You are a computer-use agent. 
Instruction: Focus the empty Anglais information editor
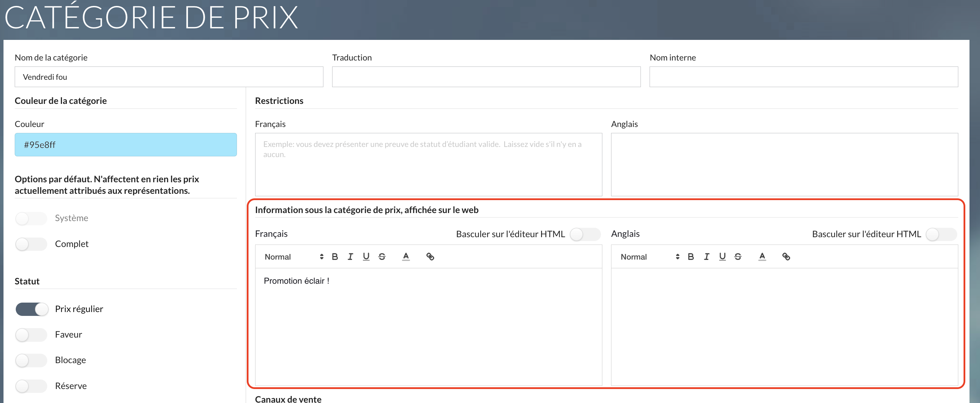(x=784, y=327)
